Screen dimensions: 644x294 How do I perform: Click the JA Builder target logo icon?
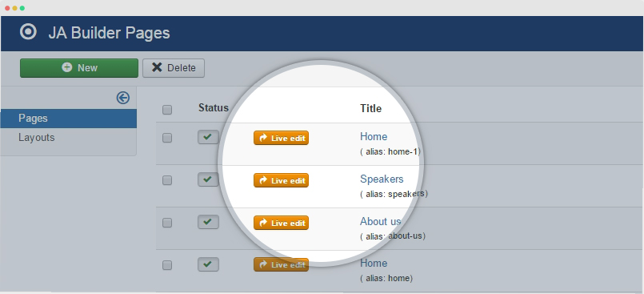[x=28, y=32]
